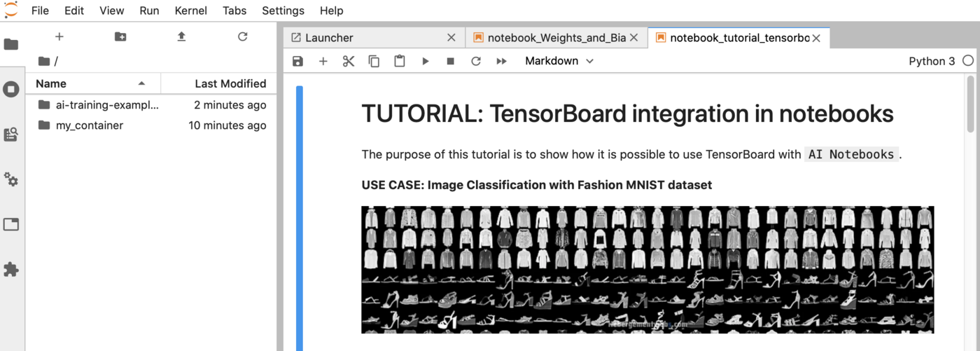
Task: Open the my_container folder
Action: [x=89, y=125]
